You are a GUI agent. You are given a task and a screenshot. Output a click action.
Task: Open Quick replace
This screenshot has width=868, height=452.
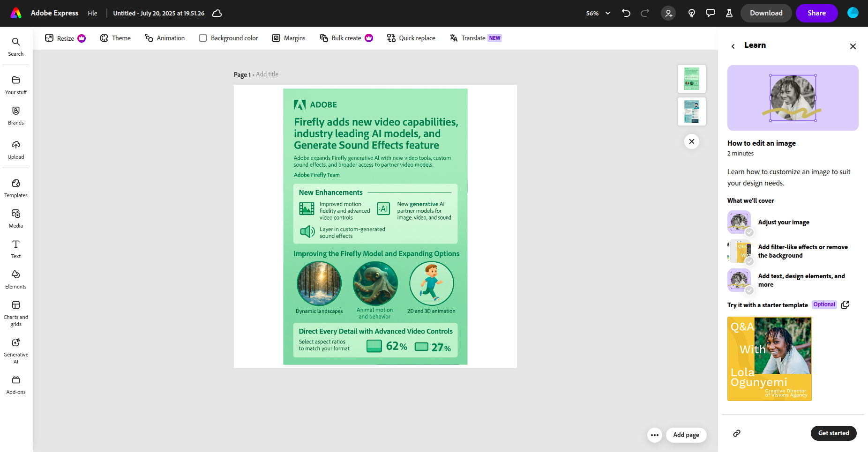coord(411,38)
